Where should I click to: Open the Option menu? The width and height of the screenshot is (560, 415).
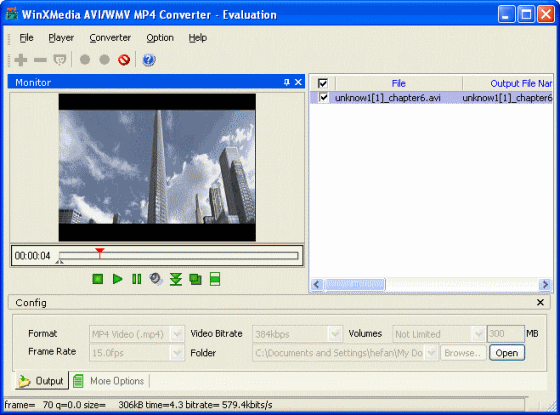[160, 38]
